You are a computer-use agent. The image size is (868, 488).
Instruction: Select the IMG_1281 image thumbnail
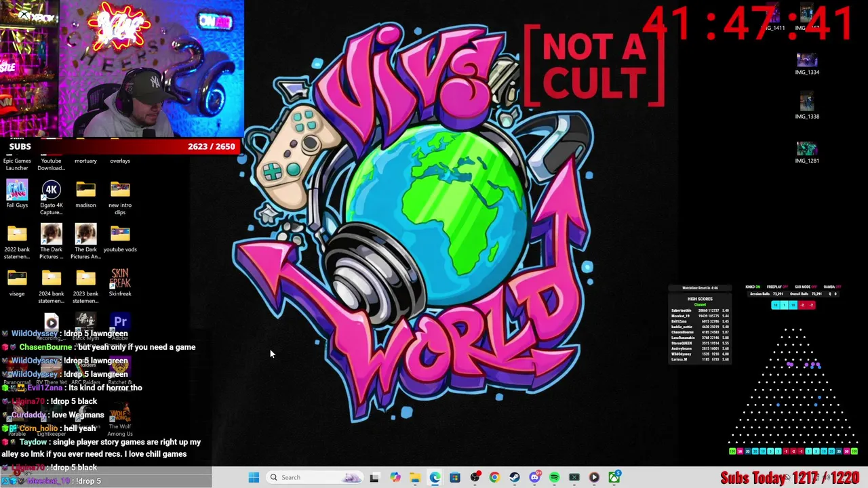807,152
